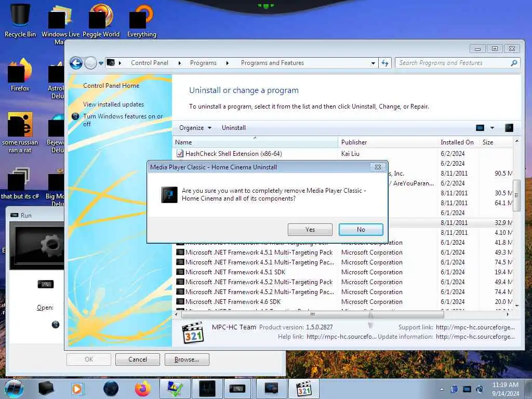Click the Action Center flag in system tray
The width and height of the screenshot is (532, 399).
point(454,389)
